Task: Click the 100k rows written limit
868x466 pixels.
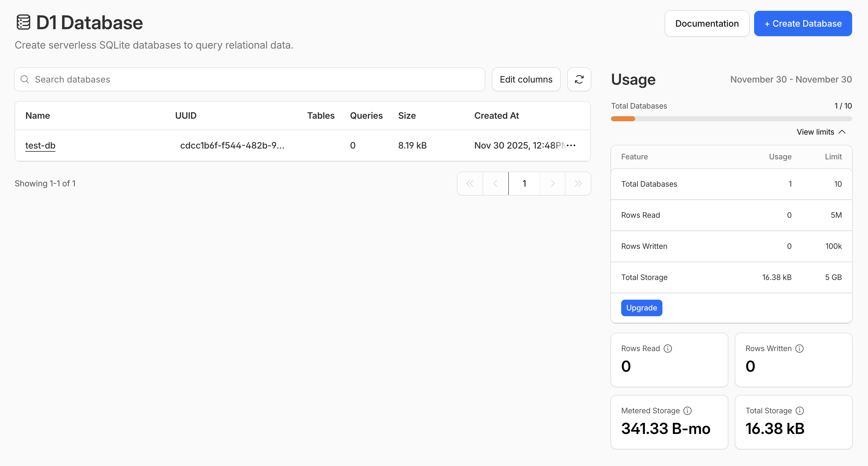Action: [x=833, y=246]
